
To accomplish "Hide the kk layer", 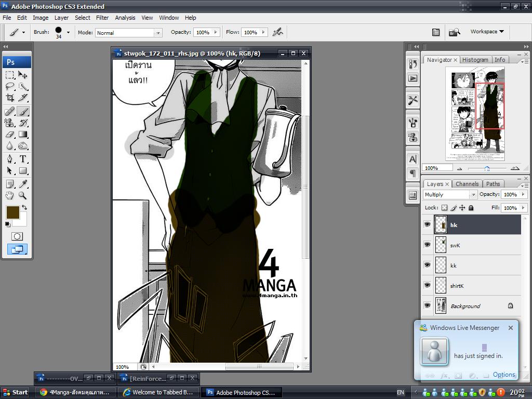I will tap(427, 265).
